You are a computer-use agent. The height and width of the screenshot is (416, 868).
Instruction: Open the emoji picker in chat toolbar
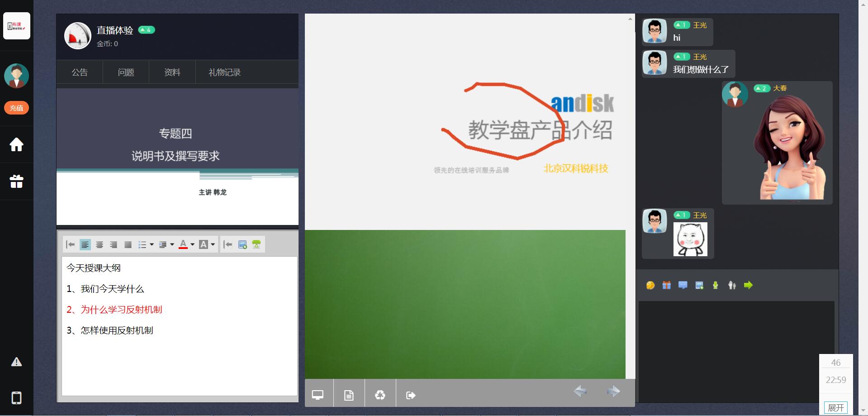[x=650, y=285]
